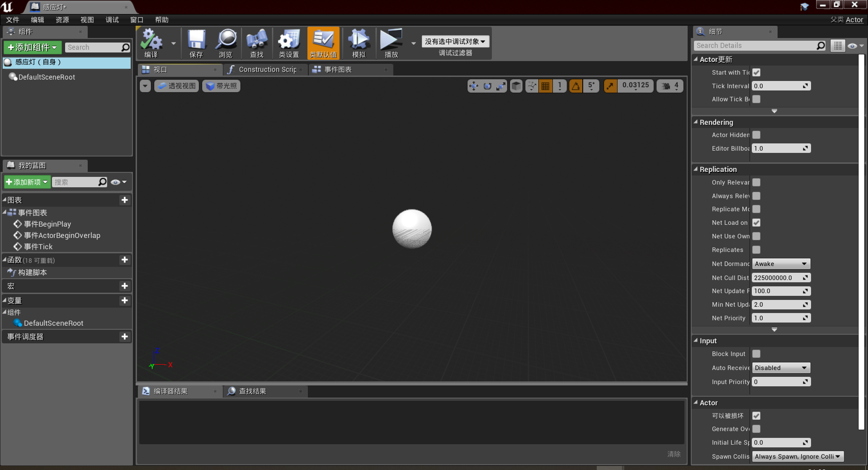868x470 pixels.
Task: Enable Only Relevant to Owner checkbox
Action: pyautogui.click(x=756, y=182)
